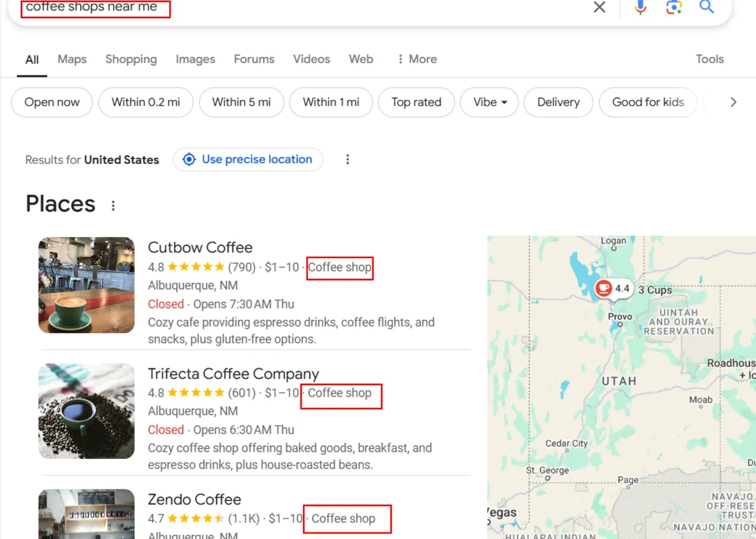Open Google Lens image search
756x539 pixels.
click(x=673, y=7)
